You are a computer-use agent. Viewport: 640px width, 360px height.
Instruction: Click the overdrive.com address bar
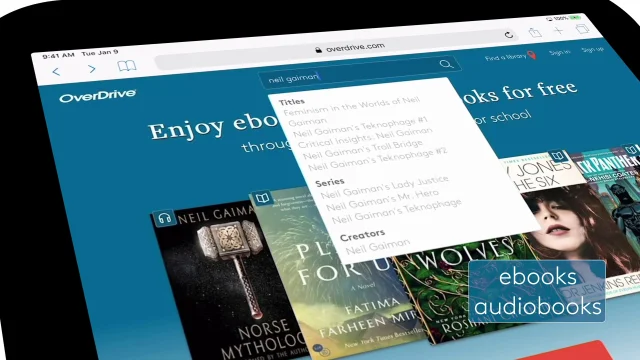[336, 49]
